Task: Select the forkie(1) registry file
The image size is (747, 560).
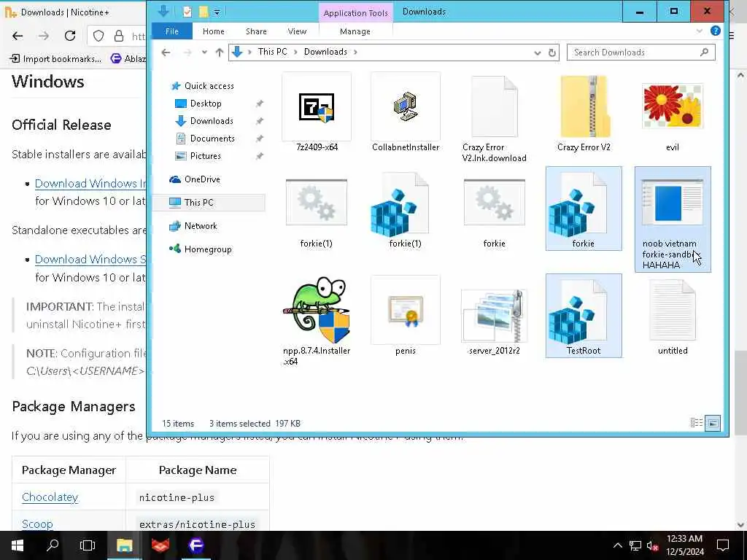Action: pyautogui.click(x=406, y=209)
